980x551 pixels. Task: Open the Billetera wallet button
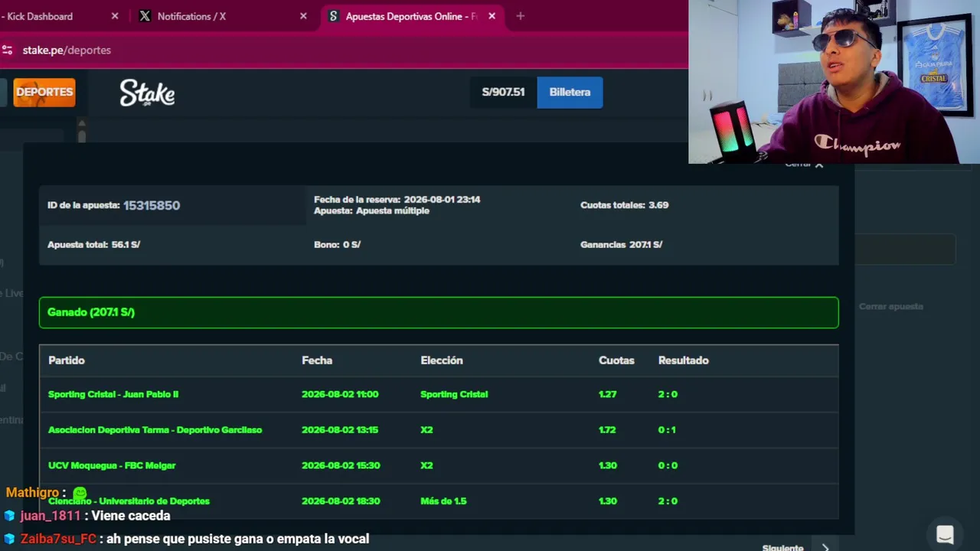570,92
